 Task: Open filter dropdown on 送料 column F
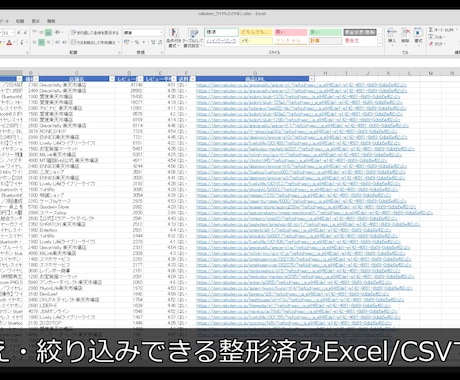pos(192,79)
